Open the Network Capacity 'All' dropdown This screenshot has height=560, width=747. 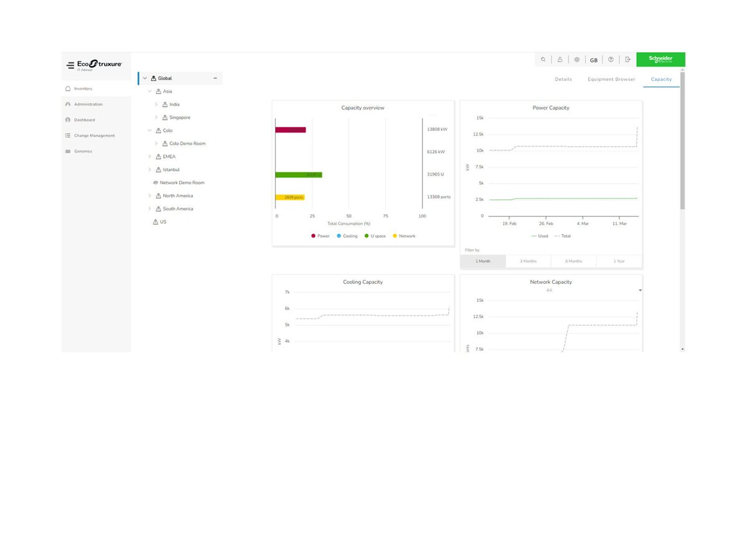640,291
